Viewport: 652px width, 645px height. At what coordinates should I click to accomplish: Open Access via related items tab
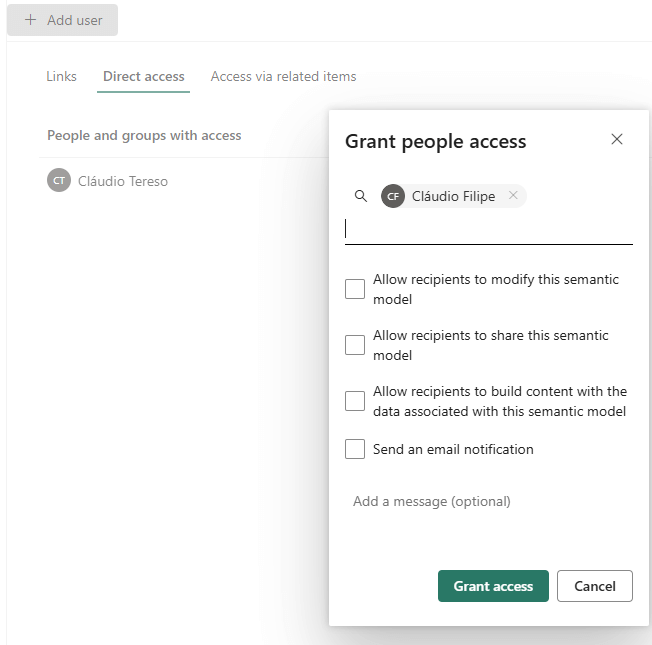(x=283, y=76)
